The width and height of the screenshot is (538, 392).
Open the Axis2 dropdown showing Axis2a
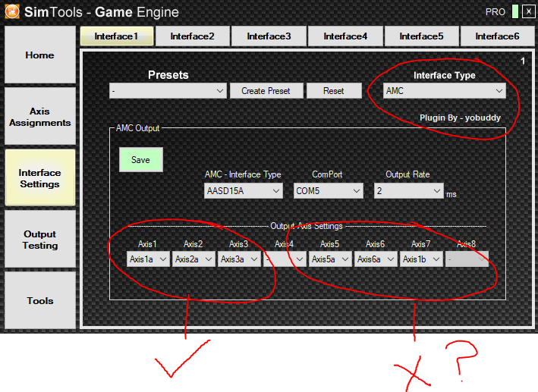(x=193, y=259)
